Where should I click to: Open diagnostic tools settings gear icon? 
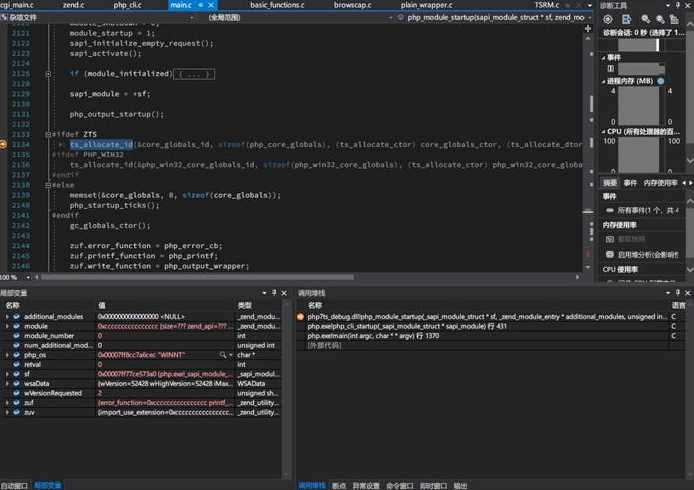[x=608, y=19]
